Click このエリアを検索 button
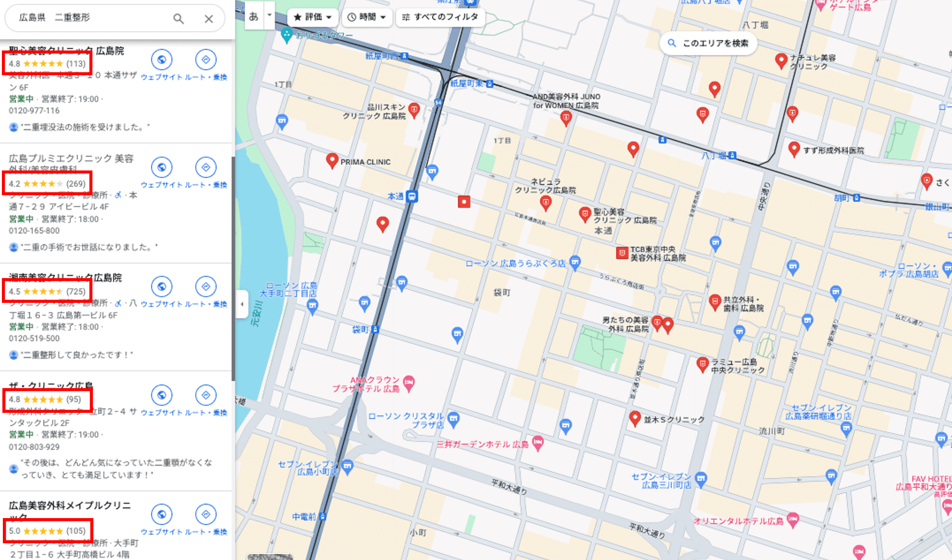952x560 pixels. click(709, 43)
